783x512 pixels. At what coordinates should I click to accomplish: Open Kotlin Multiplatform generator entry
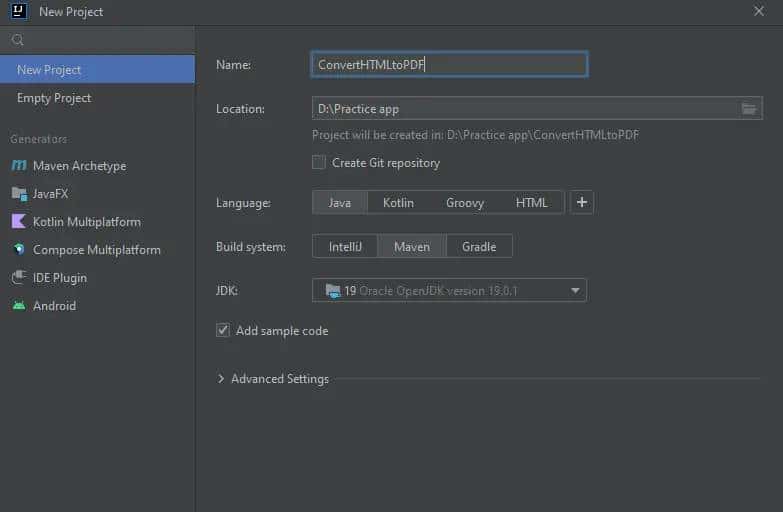[97, 222]
